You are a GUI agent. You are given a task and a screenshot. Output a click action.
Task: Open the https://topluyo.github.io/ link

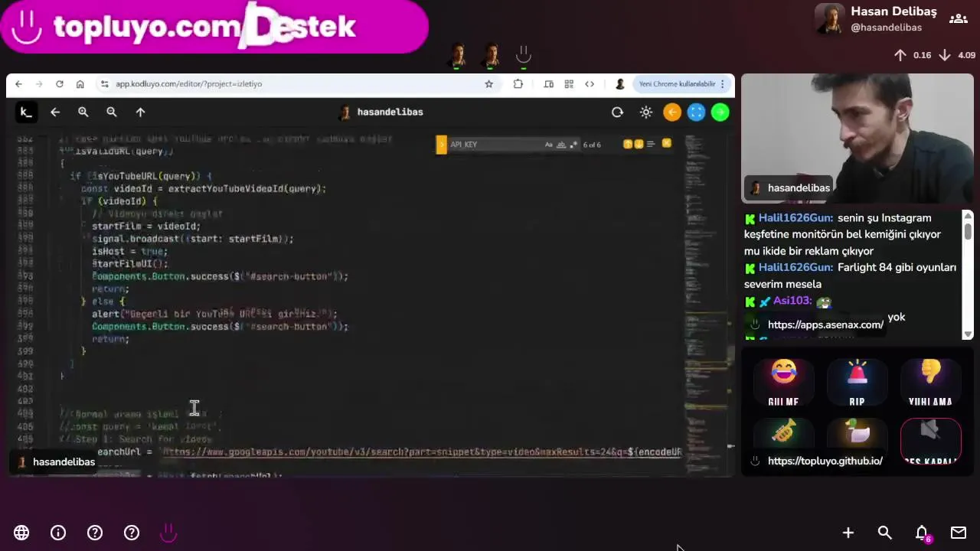pyautogui.click(x=825, y=461)
